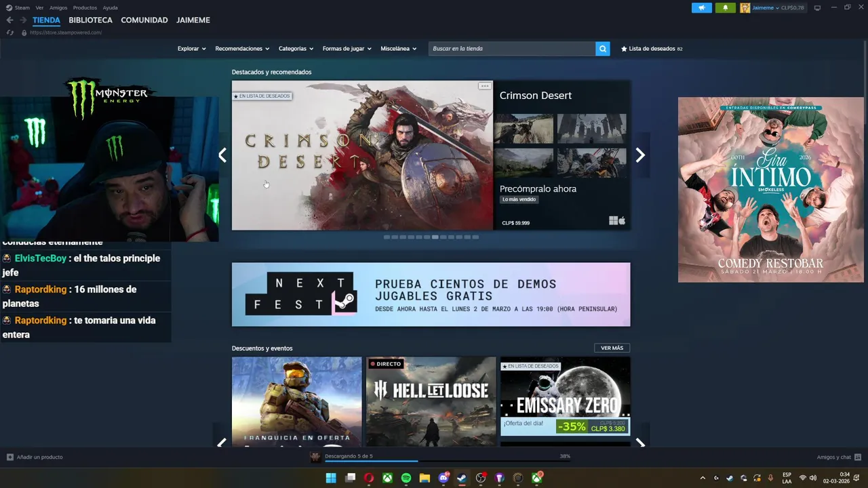Switch to the COMUNIDAD tab
The width and height of the screenshot is (868, 488).
point(144,20)
